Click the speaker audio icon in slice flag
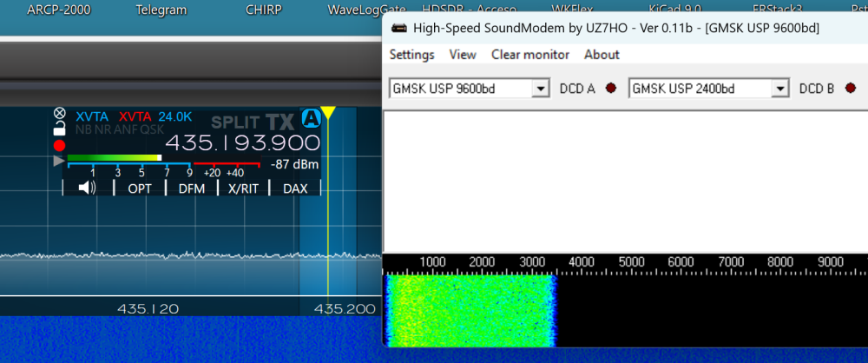The image size is (868, 363). (x=87, y=188)
